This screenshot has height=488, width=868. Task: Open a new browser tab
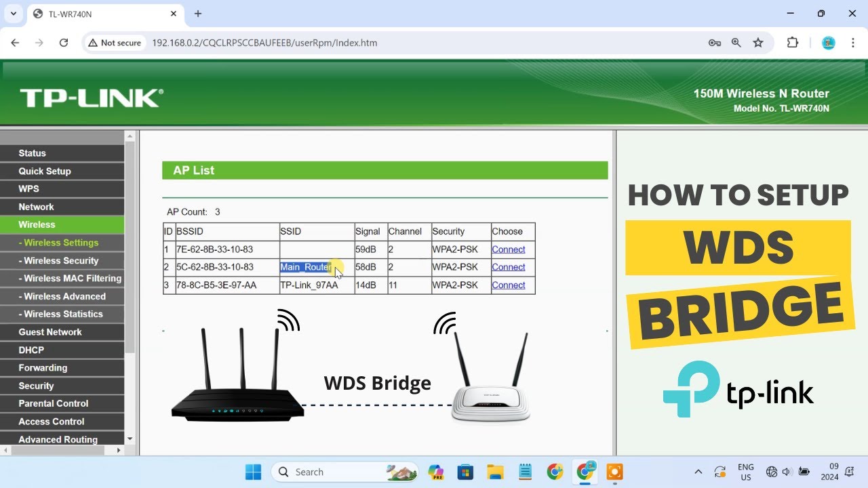(x=198, y=14)
